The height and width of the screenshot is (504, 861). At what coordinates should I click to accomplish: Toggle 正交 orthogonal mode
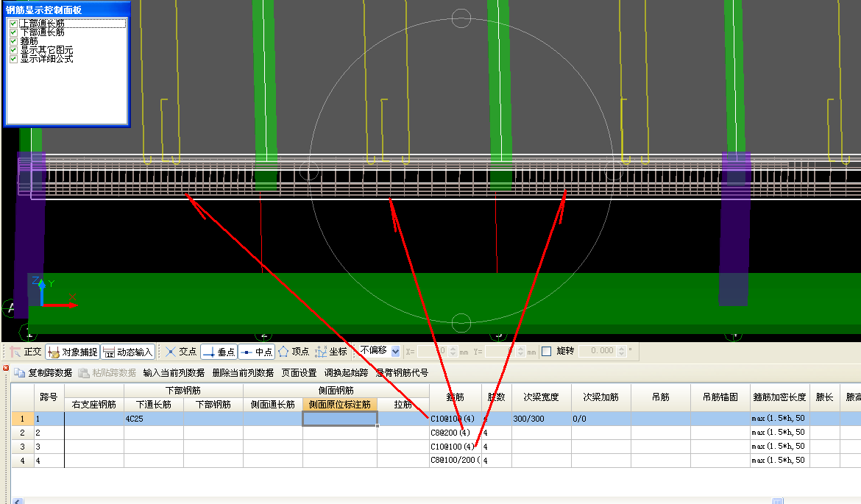pyautogui.click(x=26, y=352)
